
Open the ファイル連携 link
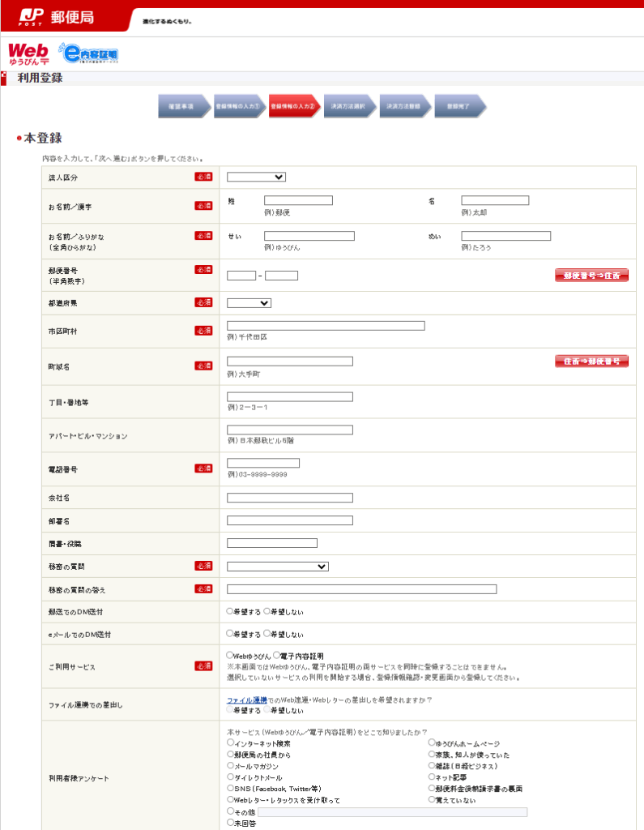247,700
